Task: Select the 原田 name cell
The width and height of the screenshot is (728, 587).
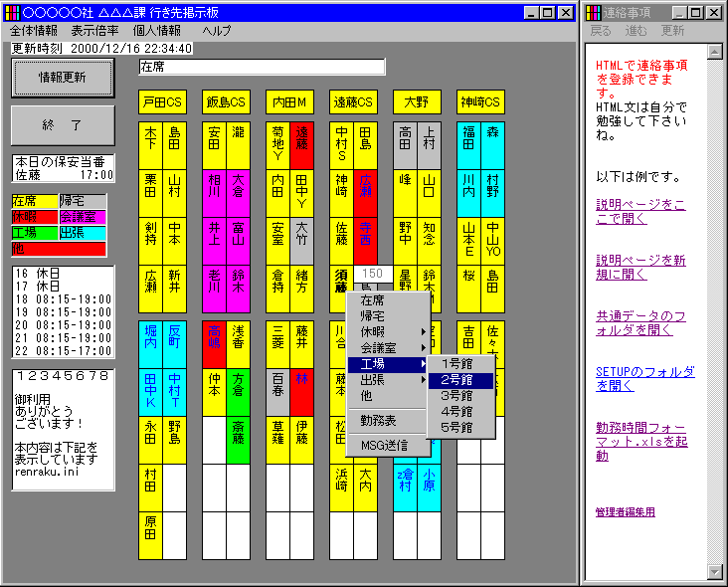Action: (x=150, y=536)
